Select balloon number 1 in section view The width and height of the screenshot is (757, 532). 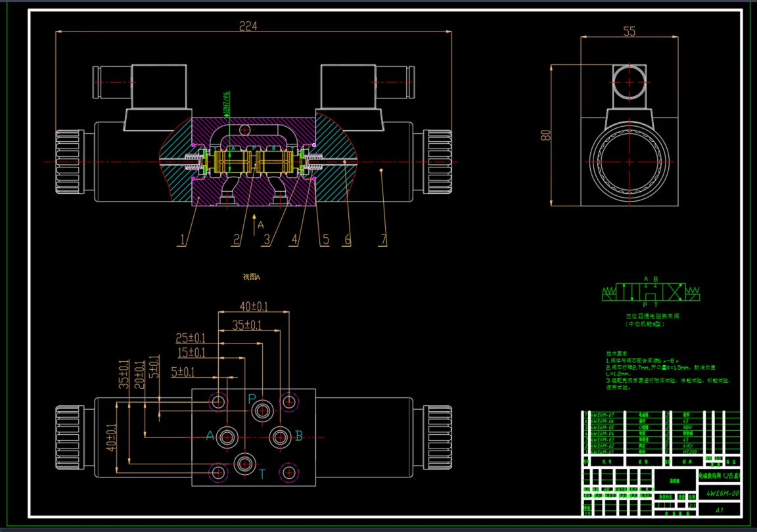click(182, 240)
